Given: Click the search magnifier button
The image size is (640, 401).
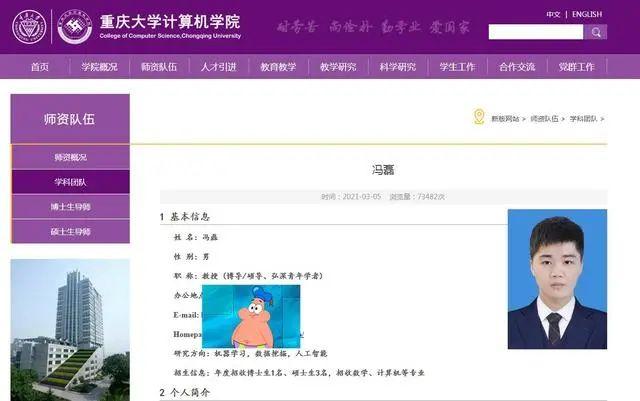Looking at the screenshot, I should click(596, 32).
